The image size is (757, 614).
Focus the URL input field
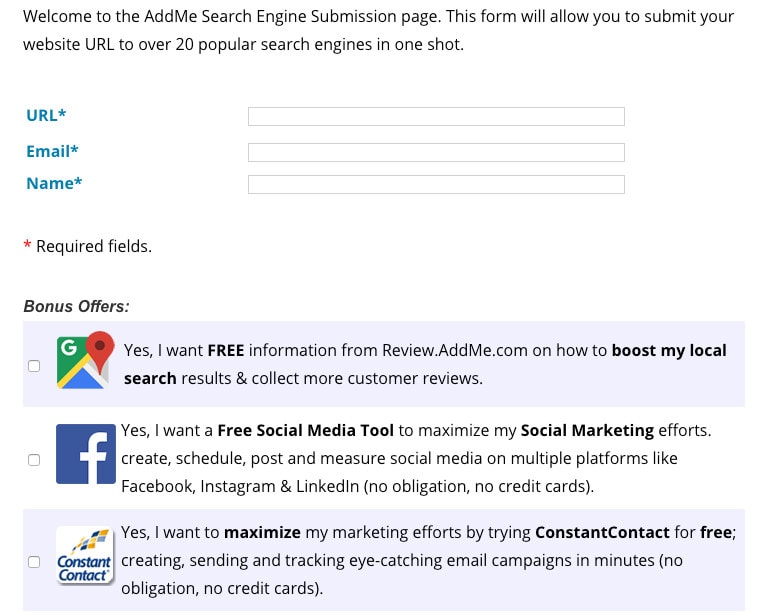point(436,117)
